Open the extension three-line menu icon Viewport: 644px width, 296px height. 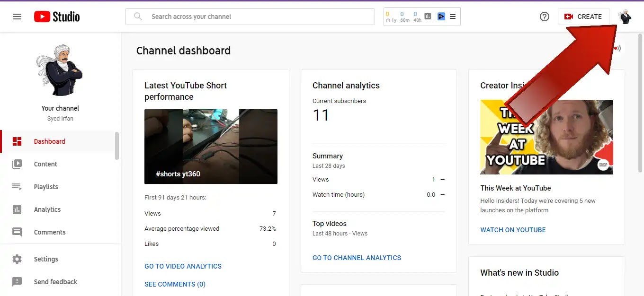pos(453,17)
